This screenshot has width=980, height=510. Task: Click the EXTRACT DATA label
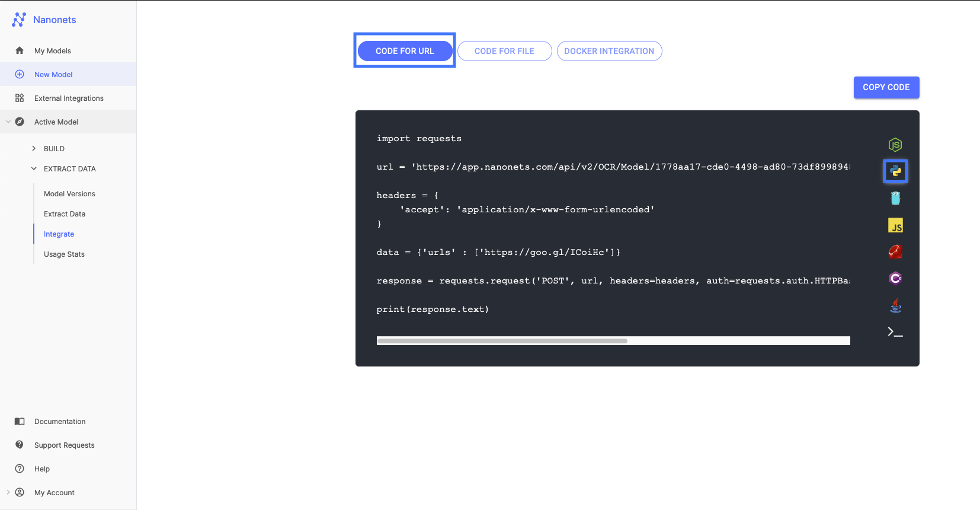tap(70, 169)
